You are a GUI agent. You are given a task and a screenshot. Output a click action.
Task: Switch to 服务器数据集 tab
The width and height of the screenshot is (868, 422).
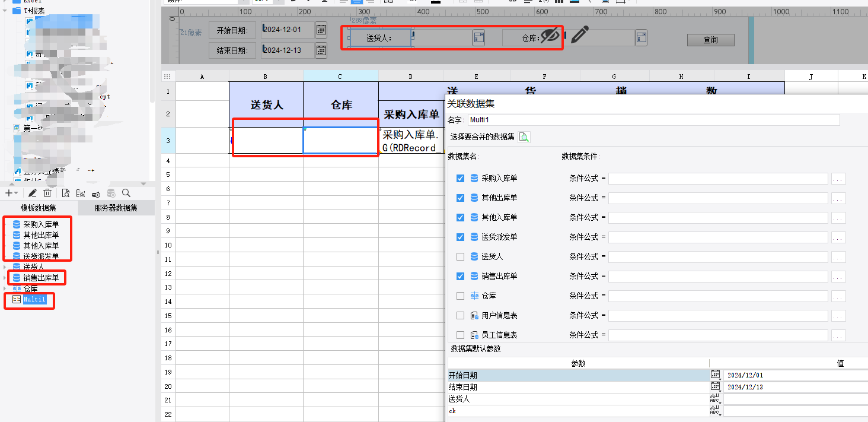click(x=116, y=208)
